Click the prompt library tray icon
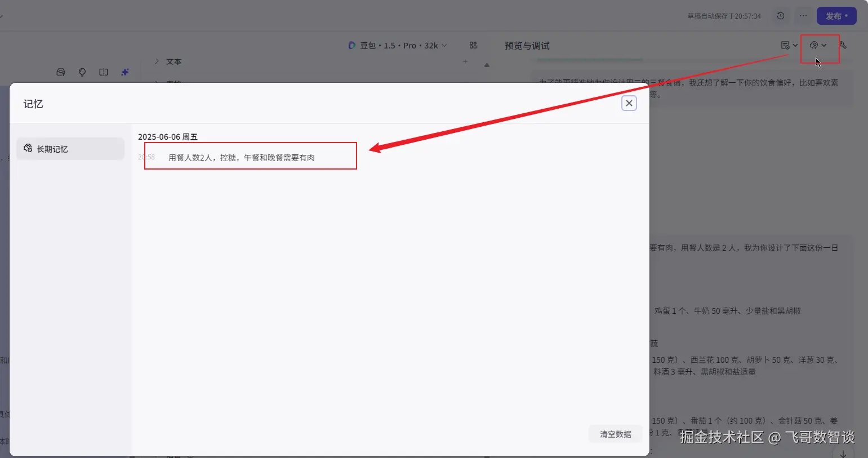This screenshot has height=458, width=868. click(61, 72)
